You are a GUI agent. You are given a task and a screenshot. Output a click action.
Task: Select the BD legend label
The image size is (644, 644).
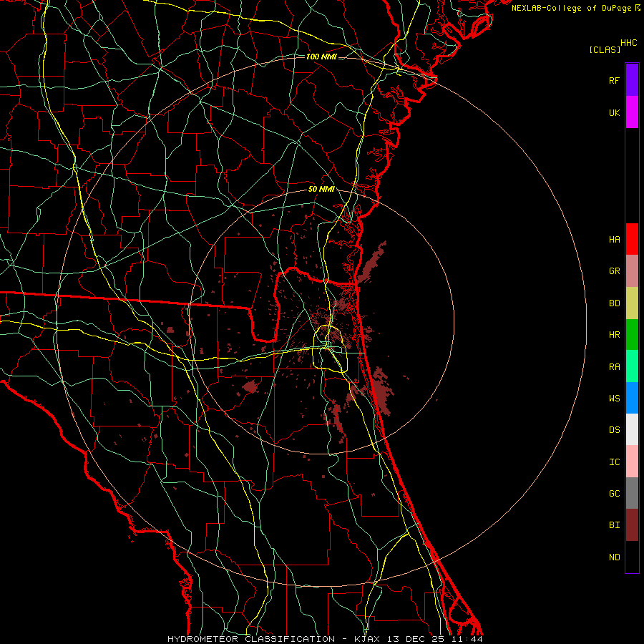[614, 303]
